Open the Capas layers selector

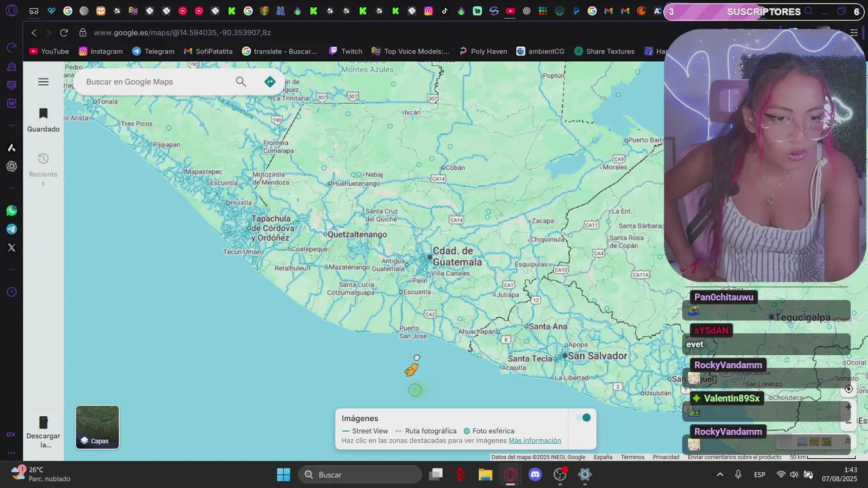click(x=97, y=427)
